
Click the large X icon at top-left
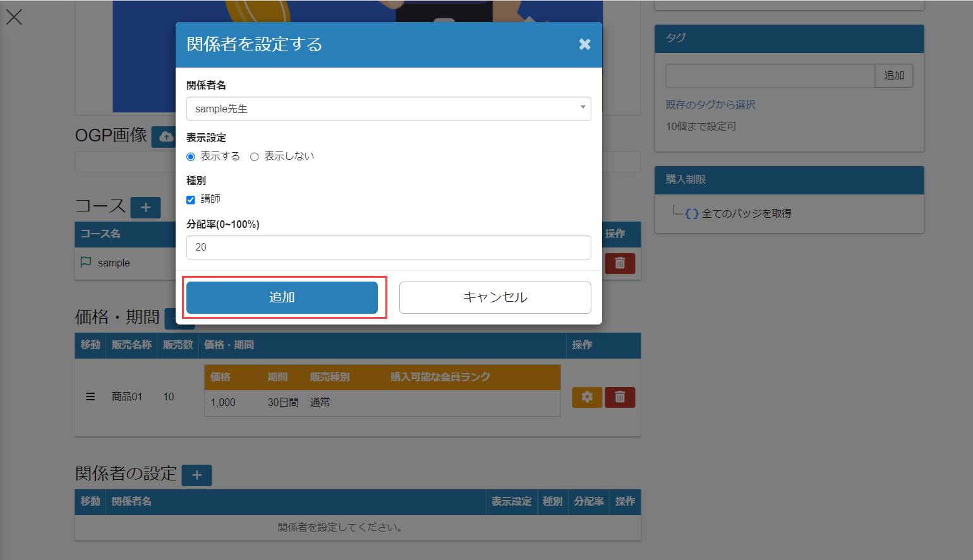14,17
